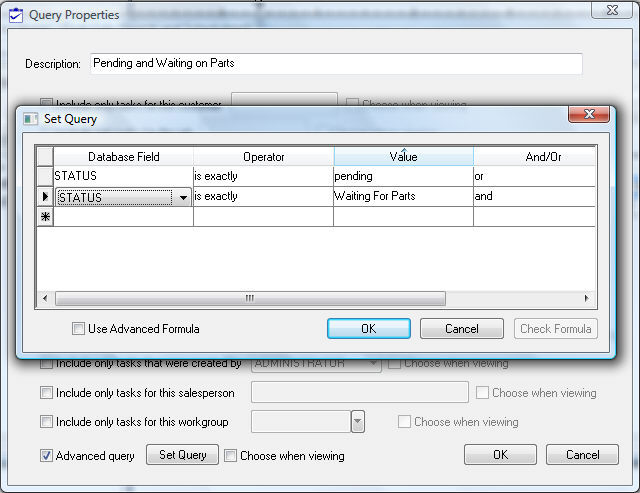
Task: Click the Query Properties window icon
Action: 16,15
